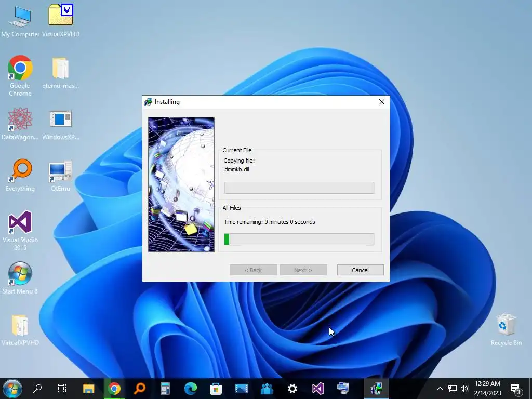Show hidden system tray icons
This screenshot has width=532, height=399.
click(440, 389)
